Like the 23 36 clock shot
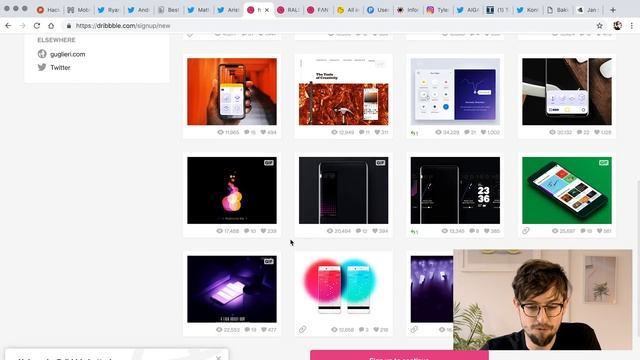Image resolution: width=640 pixels, height=360 pixels. [487, 231]
